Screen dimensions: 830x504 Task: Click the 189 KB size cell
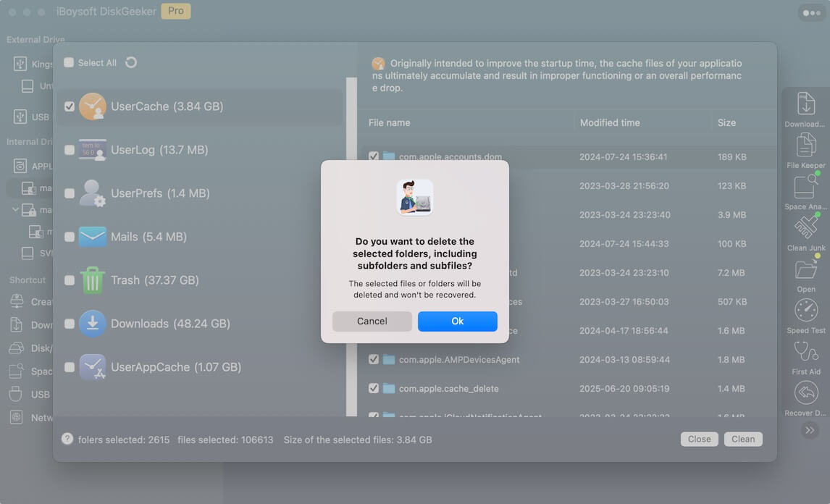pyautogui.click(x=732, y=156)
